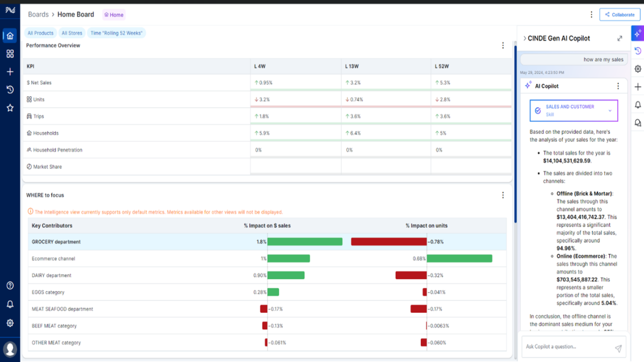The image size is (644, 362).
Task: Open chat history icon in right rail
Action: tap(637, 51)
